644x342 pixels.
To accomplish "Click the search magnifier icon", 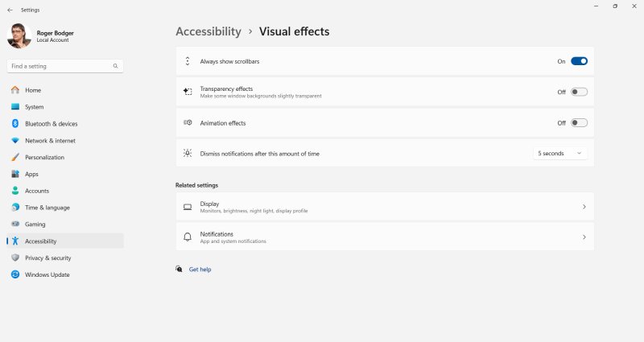I will click(115, 66).
